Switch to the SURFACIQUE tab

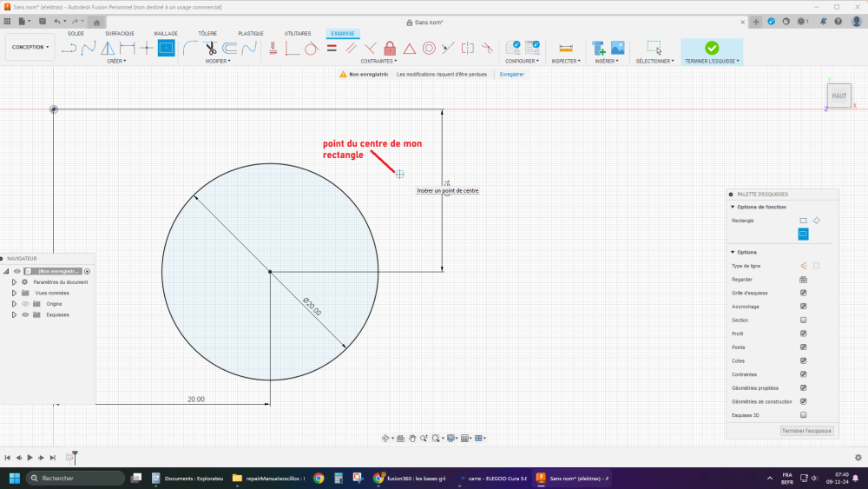[x=120, y=33]
